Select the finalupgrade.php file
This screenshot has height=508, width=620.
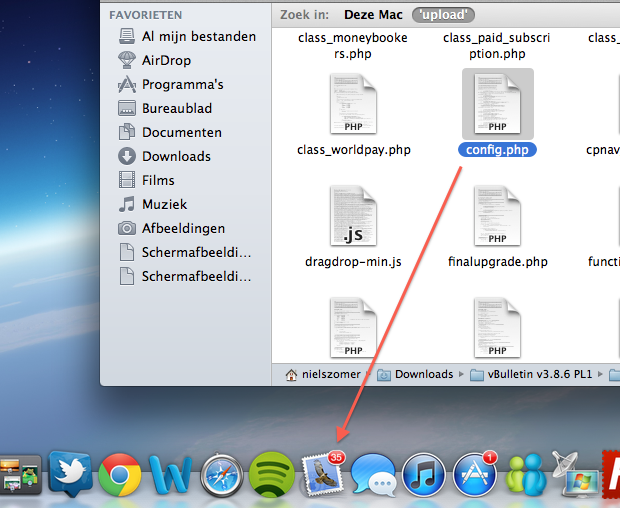[497, 217]
